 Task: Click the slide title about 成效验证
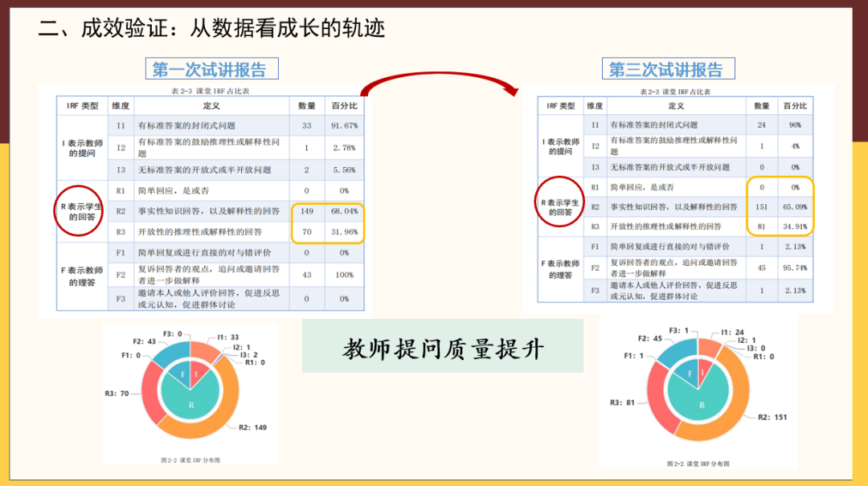pos(212,28)
